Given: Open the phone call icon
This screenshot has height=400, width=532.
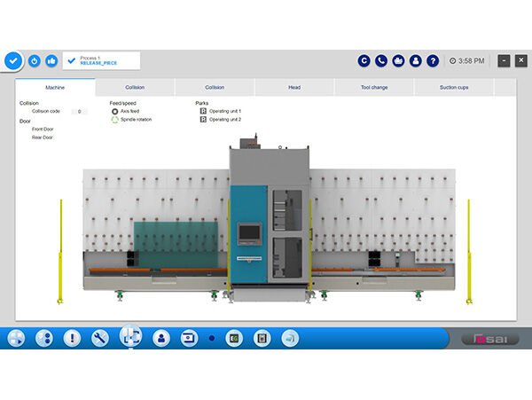Looking at the screenshot, I should (x=380, y=61).
